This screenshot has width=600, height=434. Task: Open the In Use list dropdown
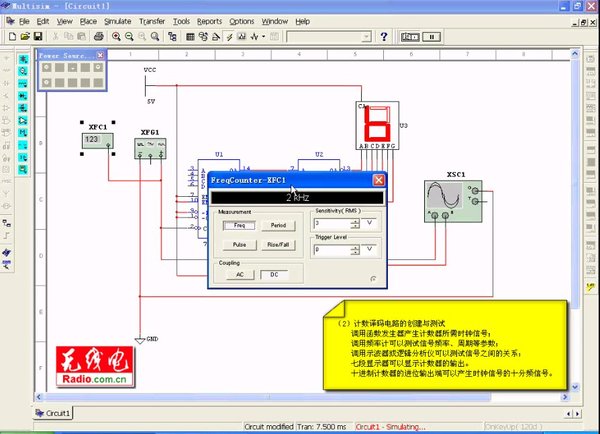(366, 37)
